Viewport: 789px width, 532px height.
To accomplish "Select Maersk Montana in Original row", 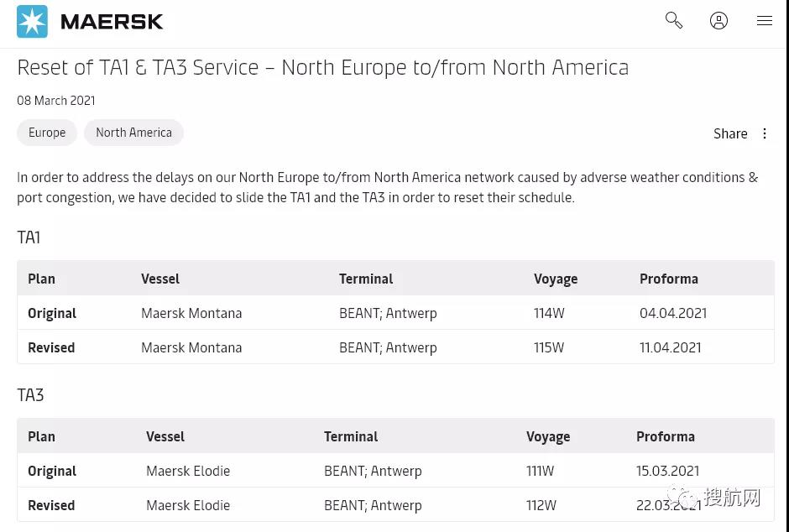I will (191, 313).
